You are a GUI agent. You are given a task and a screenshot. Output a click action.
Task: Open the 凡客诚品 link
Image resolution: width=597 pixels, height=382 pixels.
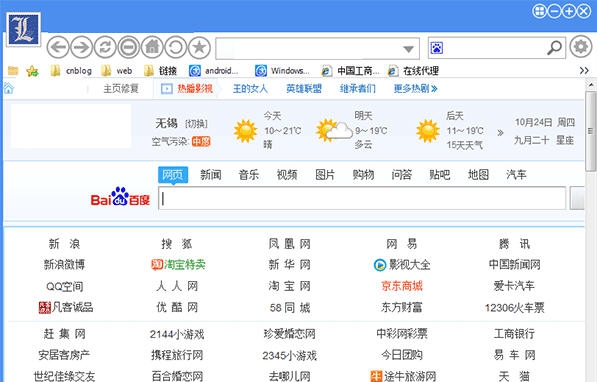coord(66,307)
